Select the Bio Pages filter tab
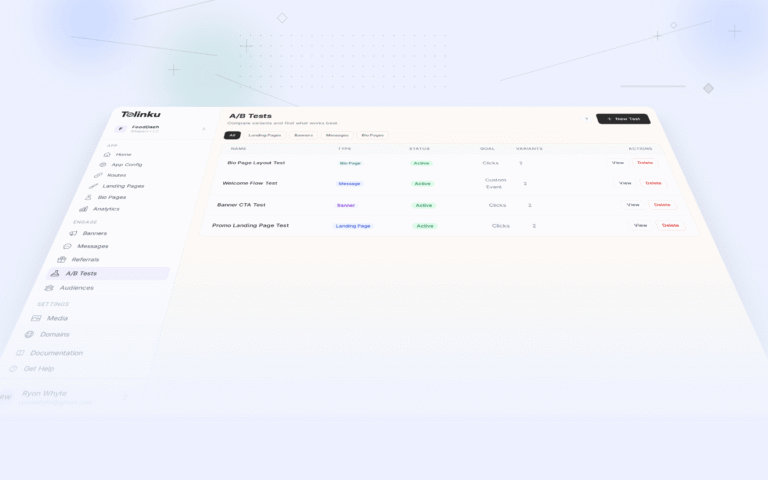 (x=372, y=135)
